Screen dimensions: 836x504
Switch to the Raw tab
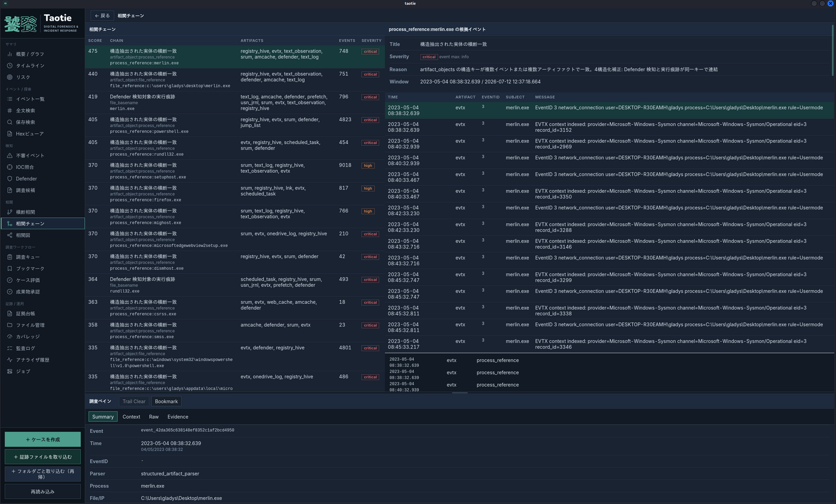point(154,417)
